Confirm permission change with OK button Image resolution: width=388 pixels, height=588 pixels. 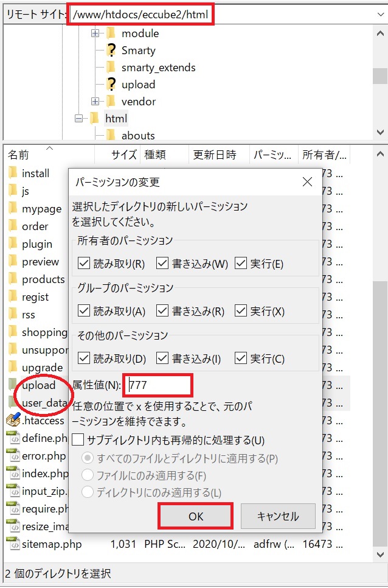(195, 516)
